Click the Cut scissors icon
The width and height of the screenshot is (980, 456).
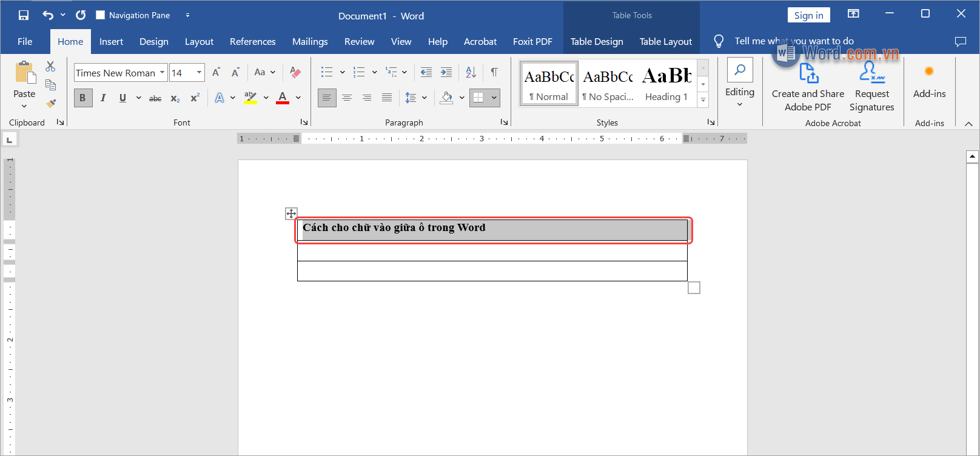(50, 67)
